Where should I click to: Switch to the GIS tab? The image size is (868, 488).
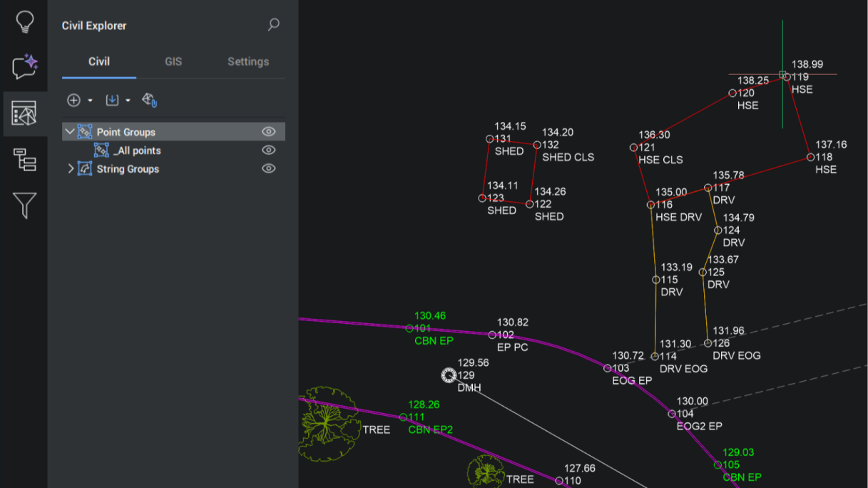click(x=173, y=61)
